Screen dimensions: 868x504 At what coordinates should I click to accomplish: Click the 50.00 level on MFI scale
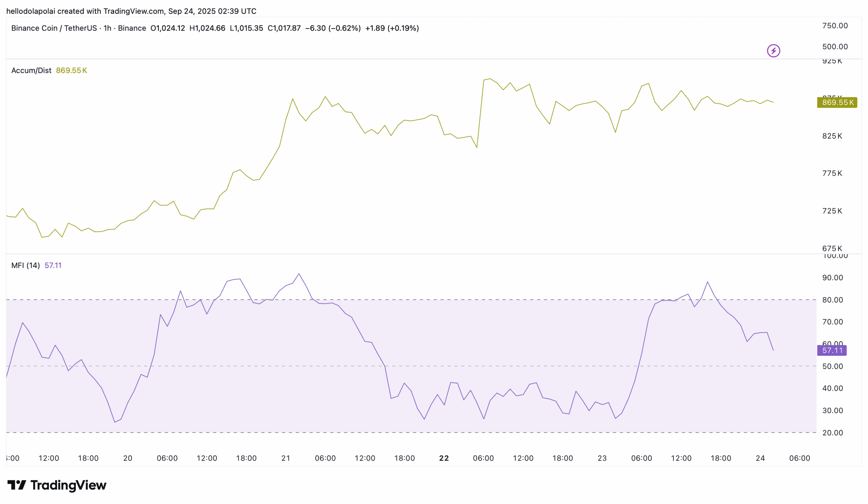[832, 367]
